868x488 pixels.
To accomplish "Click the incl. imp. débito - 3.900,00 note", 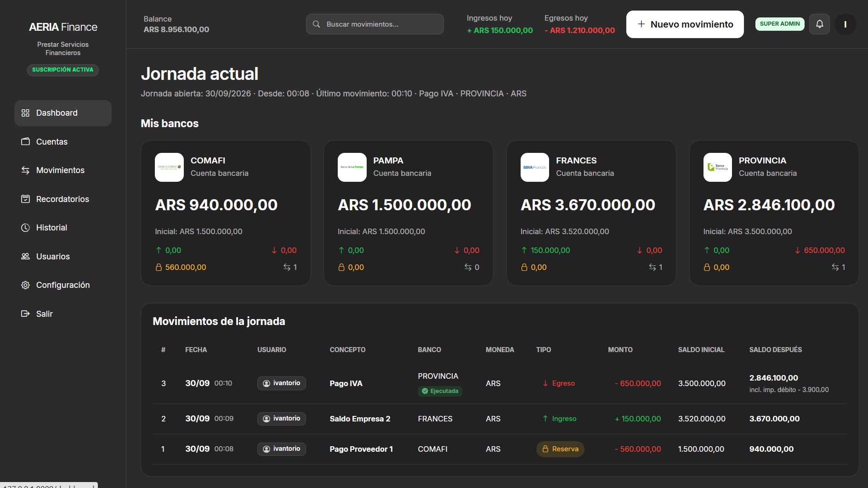I will tap(789, 390).
